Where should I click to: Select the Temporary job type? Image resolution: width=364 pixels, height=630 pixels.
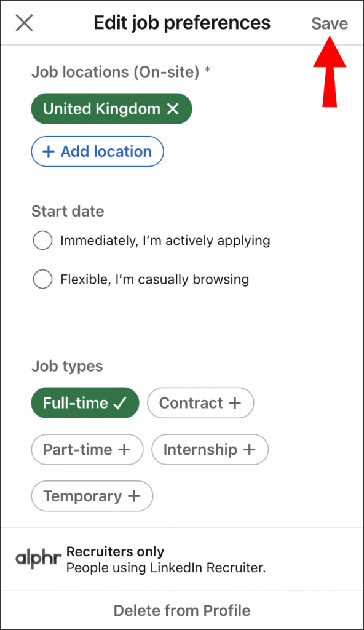(x=92, y=496)
